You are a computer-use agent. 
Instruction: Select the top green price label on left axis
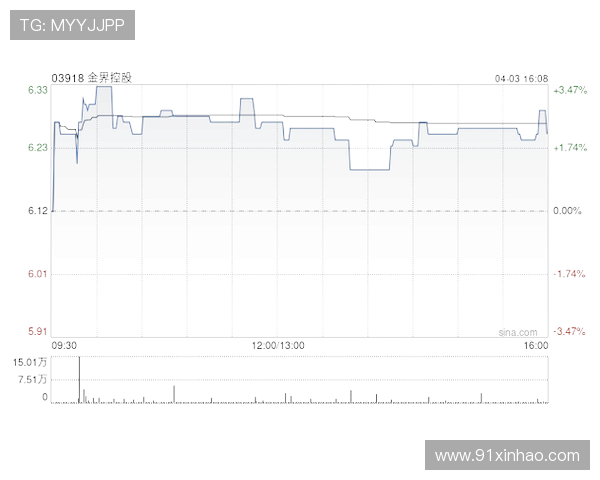(x=37, y=90)
